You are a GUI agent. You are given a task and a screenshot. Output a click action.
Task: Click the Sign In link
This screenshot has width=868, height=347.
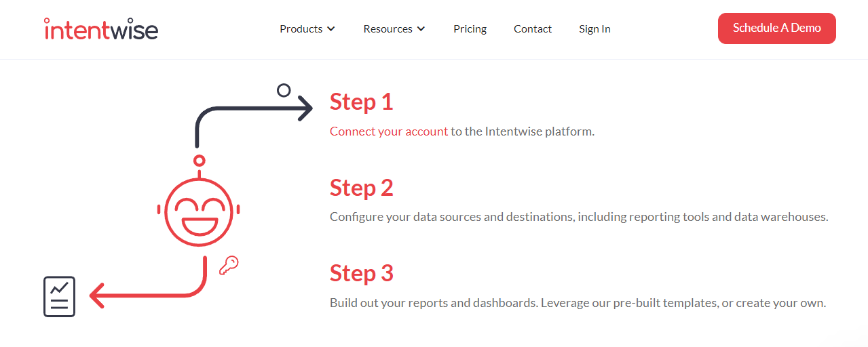(x=595, y=29)
